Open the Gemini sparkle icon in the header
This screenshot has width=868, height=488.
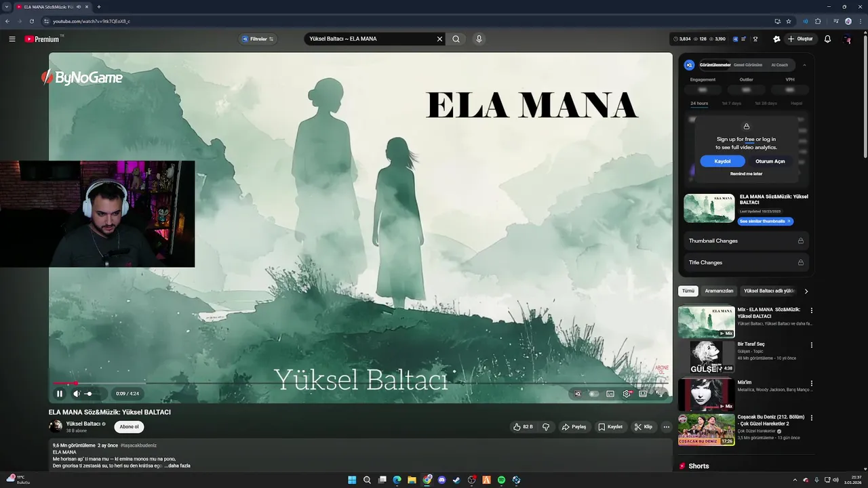pos(776,39)
